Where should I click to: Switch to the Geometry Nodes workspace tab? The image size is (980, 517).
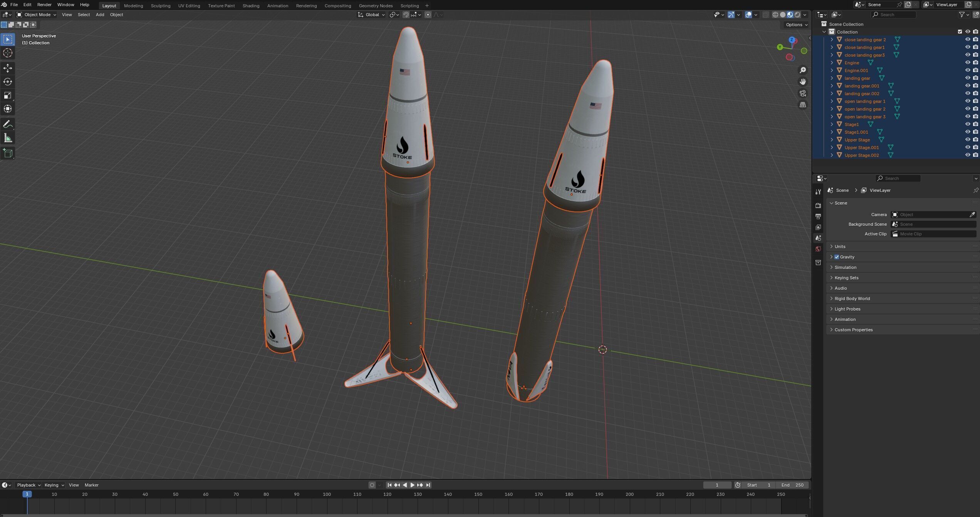[x=376, y=5]
